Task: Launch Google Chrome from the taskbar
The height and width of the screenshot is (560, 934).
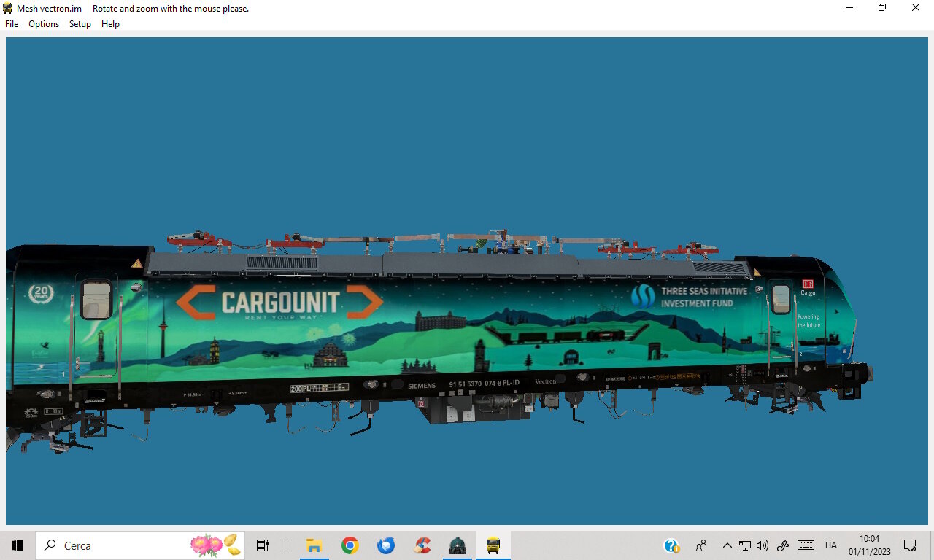Action: click(350, 545)
